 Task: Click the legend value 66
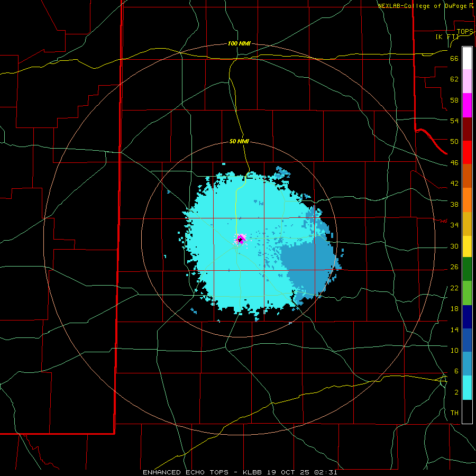coord(454,59)
